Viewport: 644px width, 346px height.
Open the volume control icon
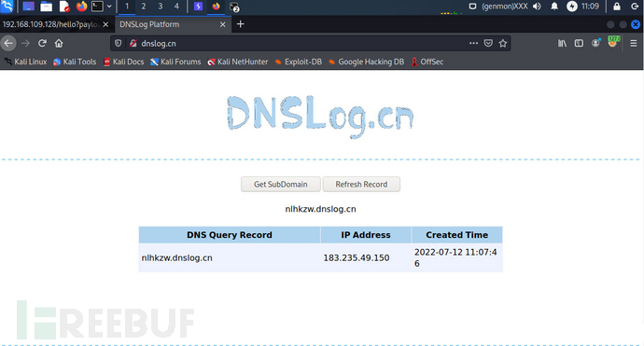point(537,7)
